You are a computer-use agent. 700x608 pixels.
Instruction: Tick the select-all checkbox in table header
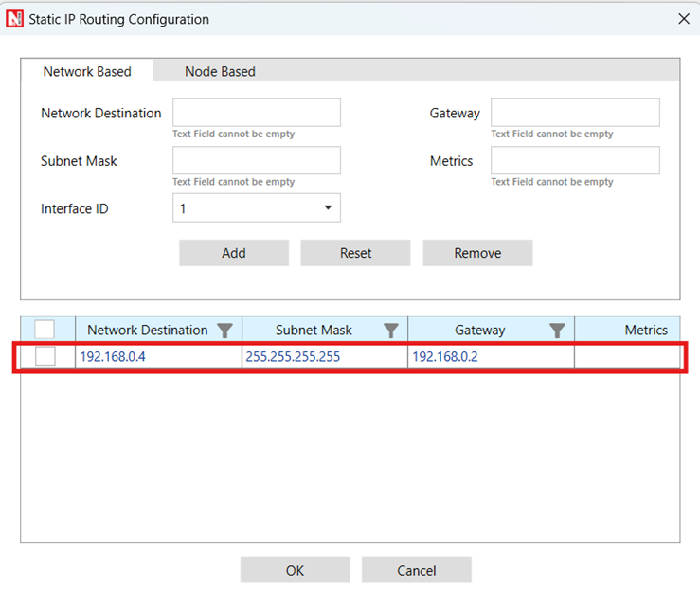[x=45, y=330]
